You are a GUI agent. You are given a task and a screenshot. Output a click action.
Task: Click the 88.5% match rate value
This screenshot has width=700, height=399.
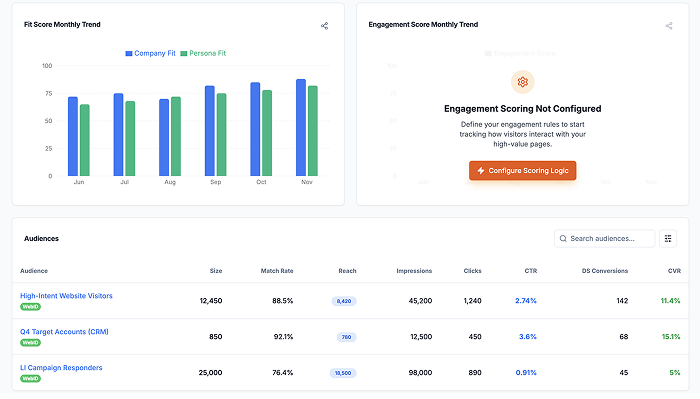click(283, 301)
